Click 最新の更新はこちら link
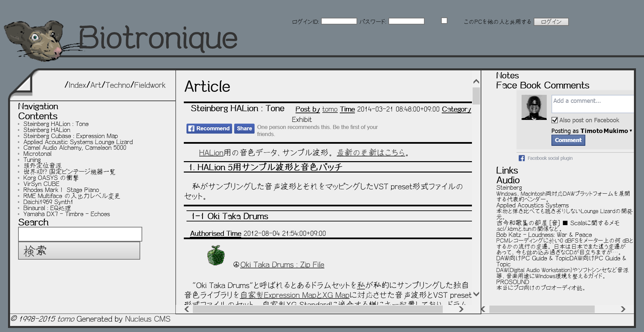 tap(371, 153)
